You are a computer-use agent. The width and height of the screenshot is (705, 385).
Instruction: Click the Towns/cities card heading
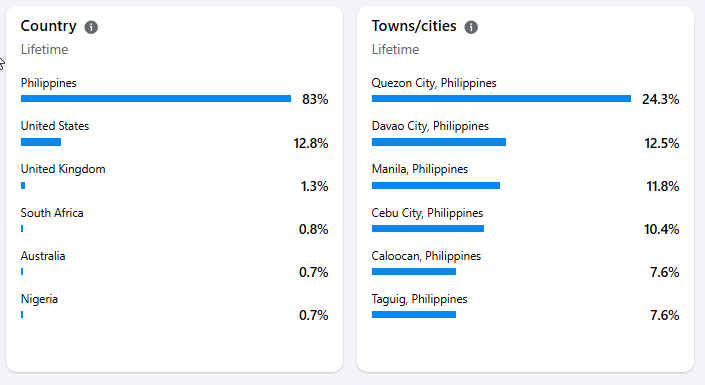[414, 26]
